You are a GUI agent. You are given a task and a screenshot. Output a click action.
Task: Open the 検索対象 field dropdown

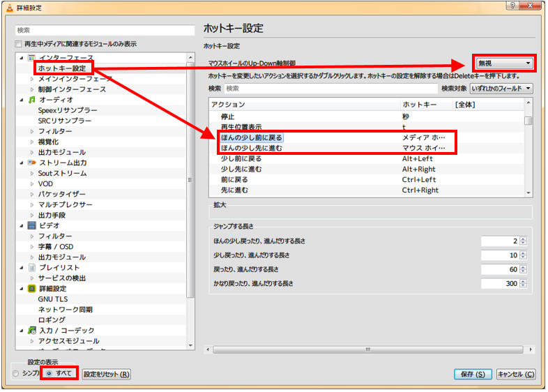coord(501,89)
